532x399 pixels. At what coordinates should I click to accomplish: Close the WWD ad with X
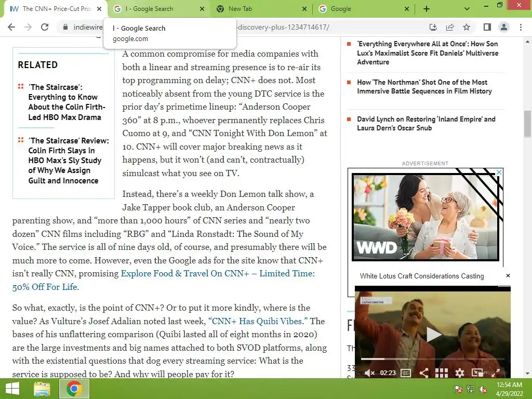[x=499, y=172]
